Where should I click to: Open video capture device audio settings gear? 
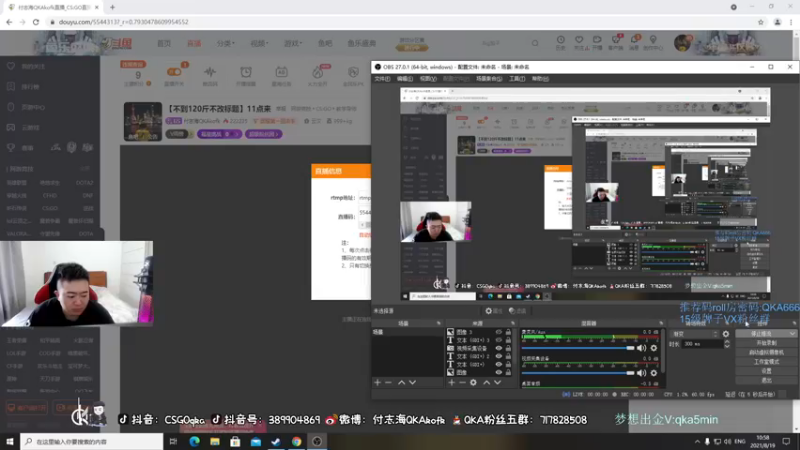tap(654, 373)
